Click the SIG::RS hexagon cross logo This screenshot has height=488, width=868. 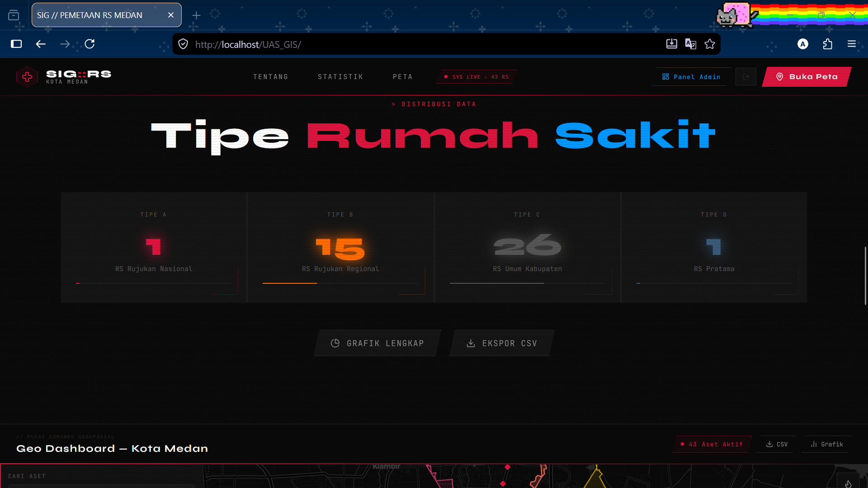(27, 77)
